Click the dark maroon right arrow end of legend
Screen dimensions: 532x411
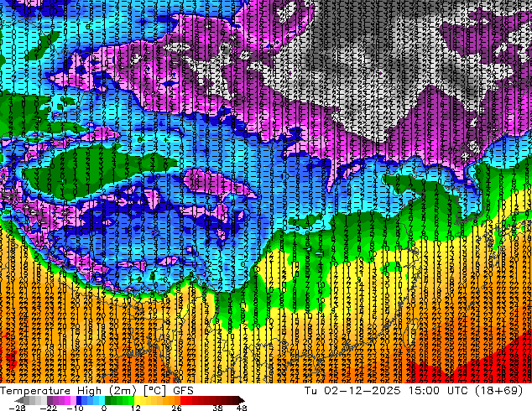241,400
